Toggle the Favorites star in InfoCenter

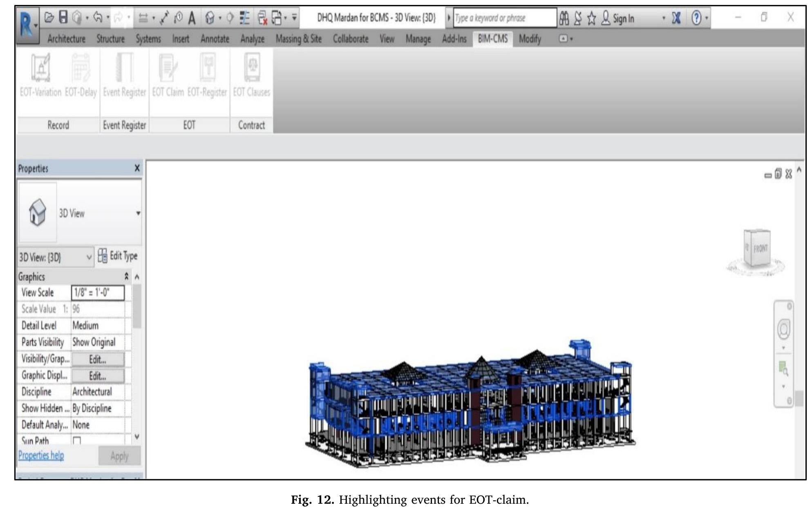[592, 17]
